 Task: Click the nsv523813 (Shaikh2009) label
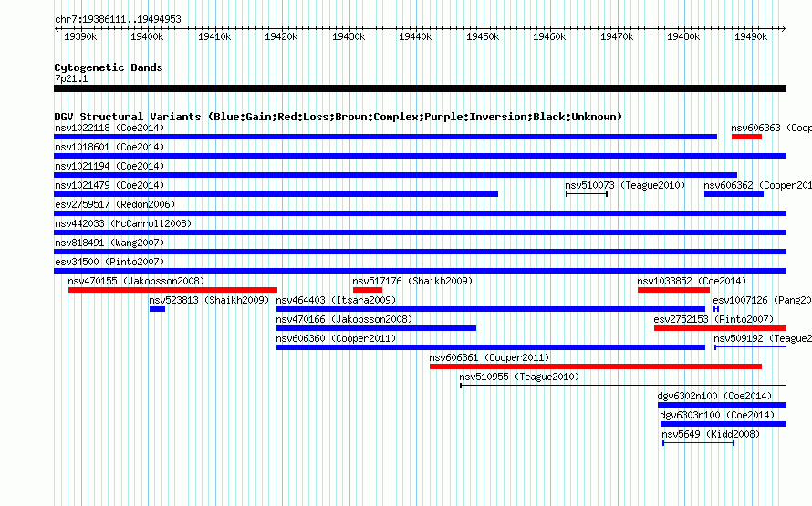(x=209, y=300)
